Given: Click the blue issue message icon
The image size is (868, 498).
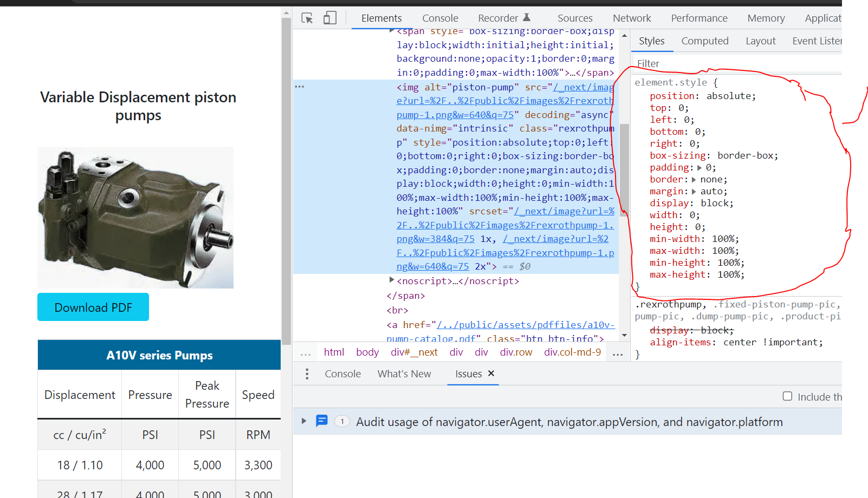Looking at the screenshot, I should [322, 421].
